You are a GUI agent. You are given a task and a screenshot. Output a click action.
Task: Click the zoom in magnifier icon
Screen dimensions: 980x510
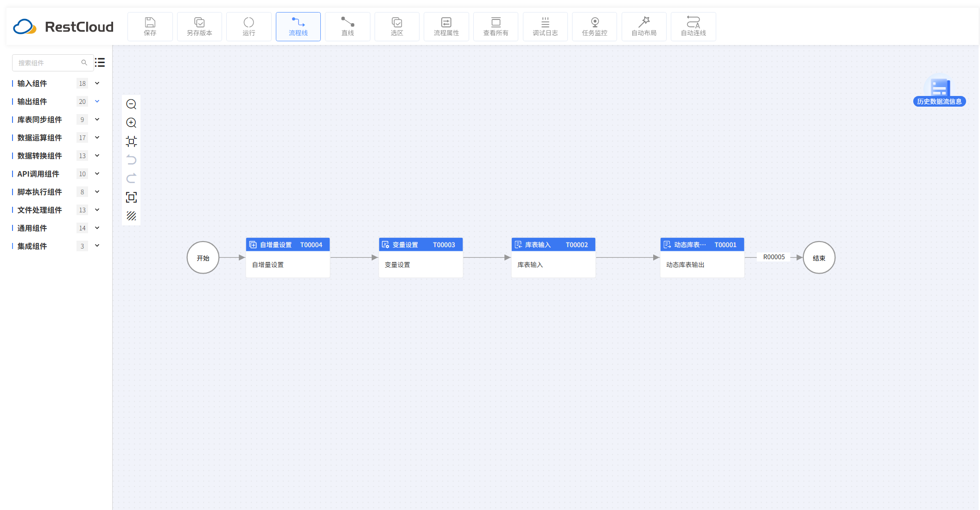pyautogui.click(x=131, y=123)
